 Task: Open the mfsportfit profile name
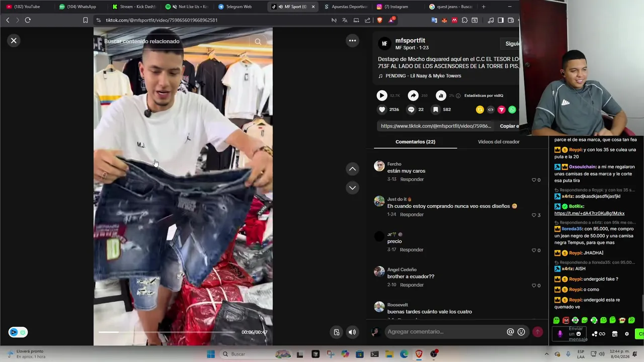pos(410,40)
